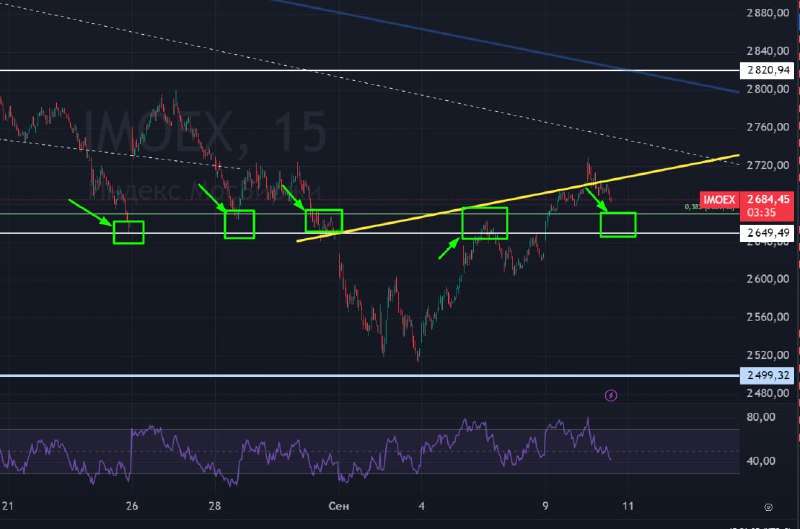Select the light blue horizontal line at 2 499,32
The height and width of the screenshot is (529, 800).
tap(369, 376)
